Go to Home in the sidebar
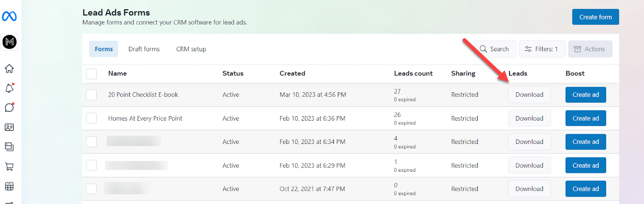Image resolution: width=644 pixels, height=204 pixels. click(x=9, y=69)
